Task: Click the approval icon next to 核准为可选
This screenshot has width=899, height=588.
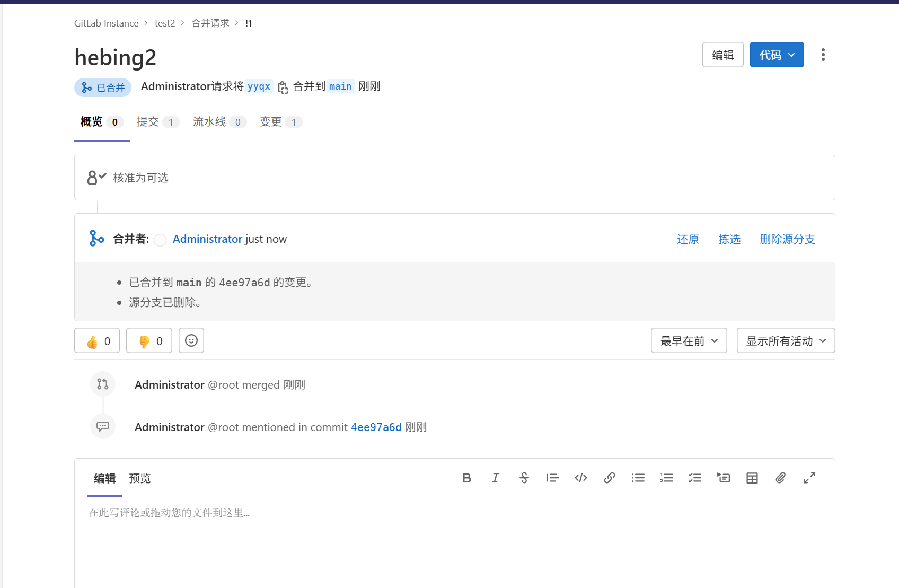Action: coord(96,178)
